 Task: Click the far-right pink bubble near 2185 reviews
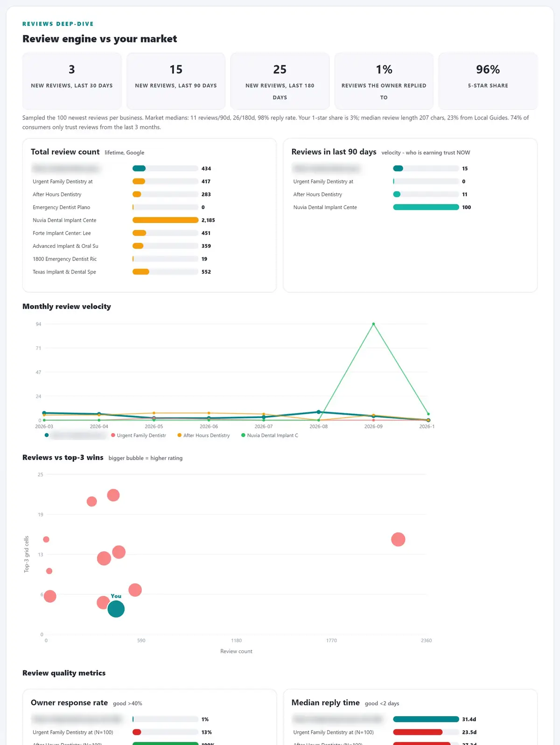coord(398,539)
